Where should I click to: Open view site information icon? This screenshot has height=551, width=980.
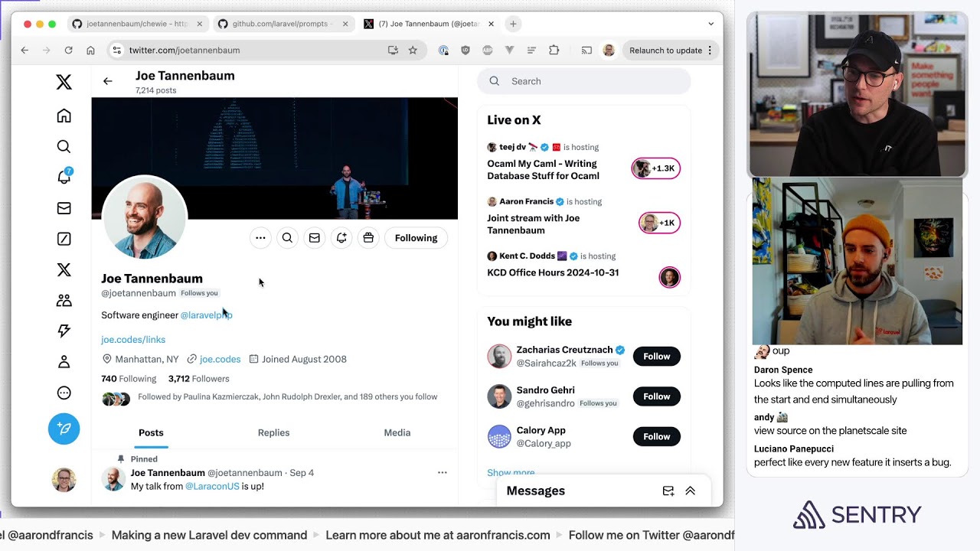tap(116, 51)
